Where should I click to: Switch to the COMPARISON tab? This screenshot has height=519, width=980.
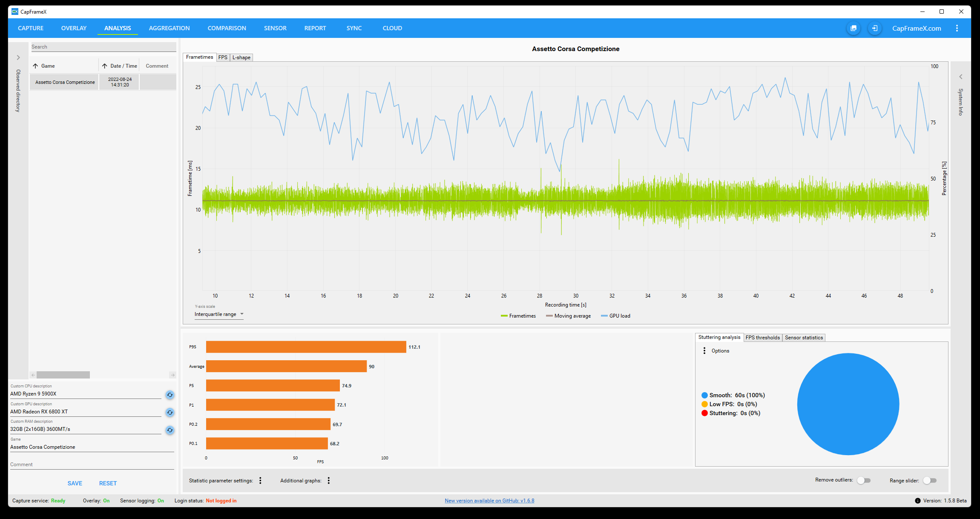pos(227,28)
